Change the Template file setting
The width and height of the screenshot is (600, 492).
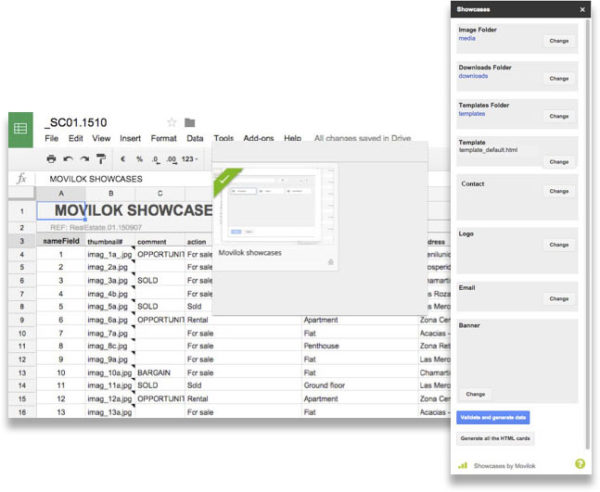(559, 162)
